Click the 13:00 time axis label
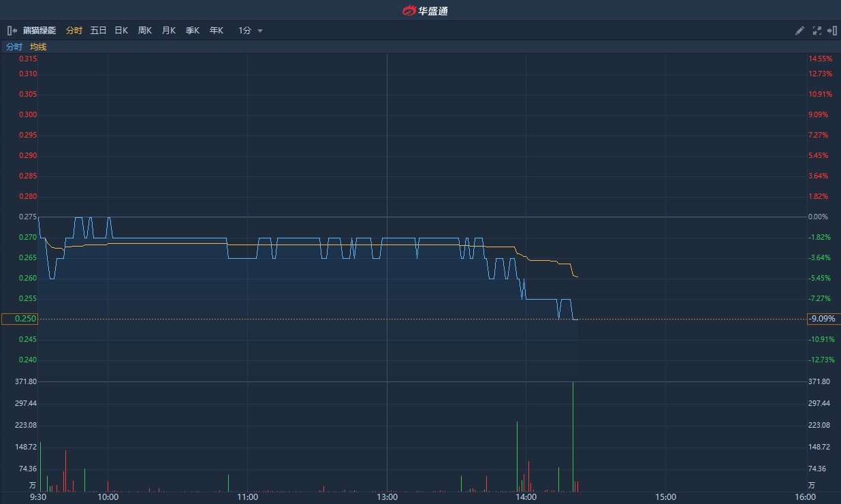Screen dimensions: 841x504 click(x=387, y=497)
